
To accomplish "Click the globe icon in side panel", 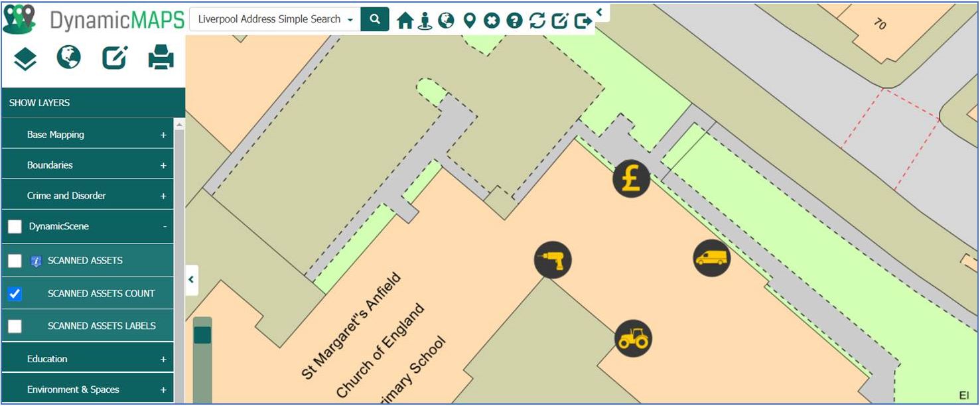I will click(x=69, y=58).
